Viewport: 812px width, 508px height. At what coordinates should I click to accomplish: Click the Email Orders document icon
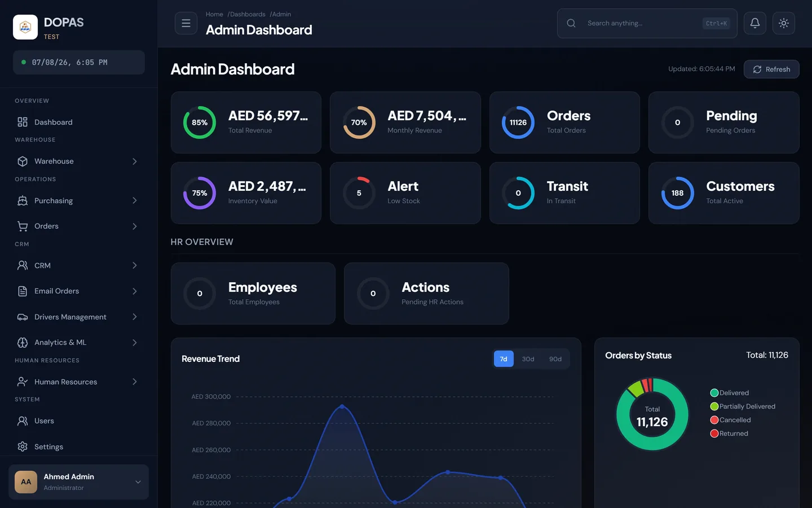coord(23,291)
